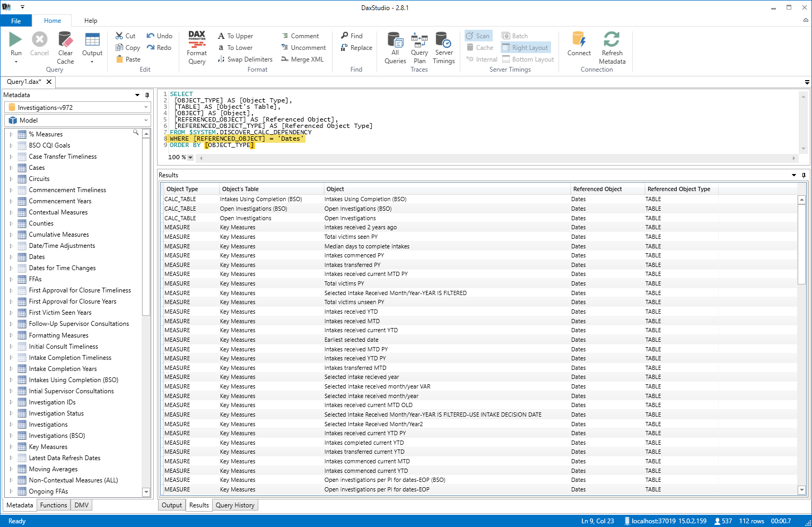Open the Query History tab
Screen dimensions: 812x527
[x=235, y=505]
